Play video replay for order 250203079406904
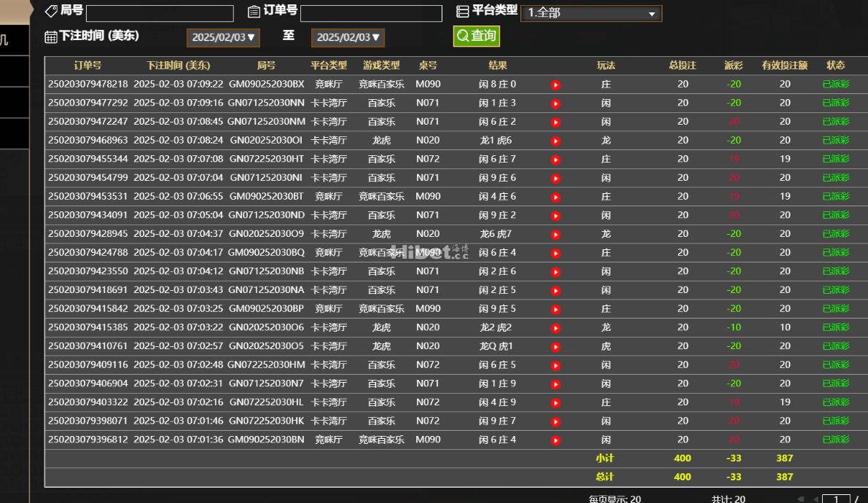Viewport: 868px width, 503px height. pyautogui.click(x=556, y=384)
